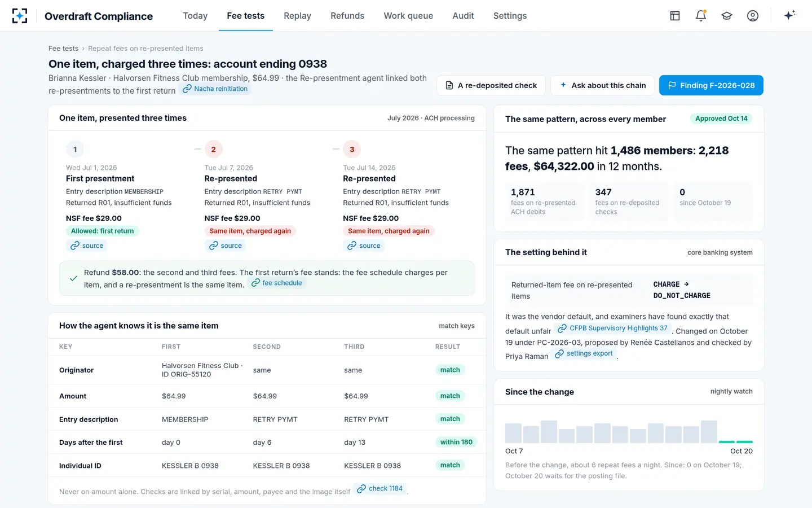Click step 2 red circle marker
Viewport: 812px width, 508px height.
214,149
